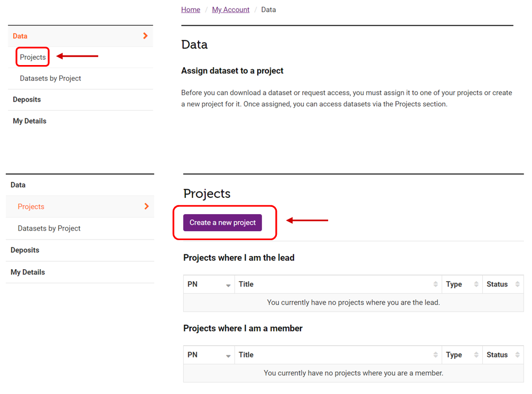The width and height of the screenshot is (532, 394).
Task: Open Datasets by Project in upper sidebar
Action: tap(51, 78)
